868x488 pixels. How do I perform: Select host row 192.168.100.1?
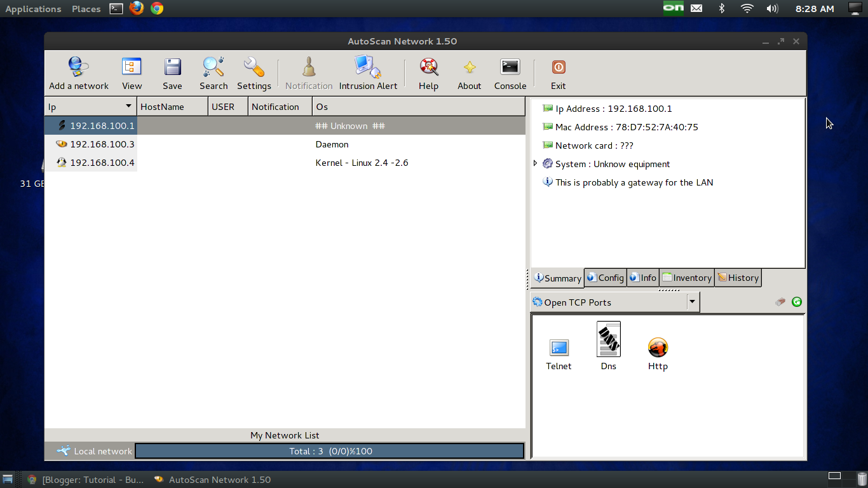285,126
